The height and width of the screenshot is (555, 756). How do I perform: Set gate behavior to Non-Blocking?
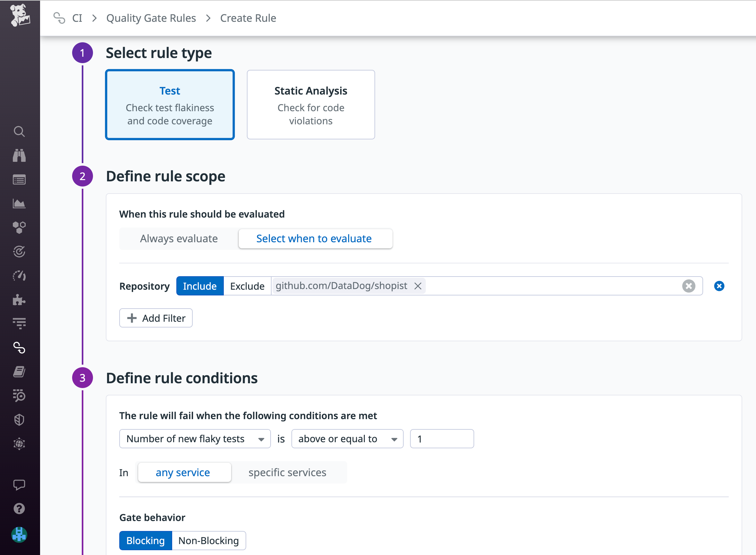[208, 541]
